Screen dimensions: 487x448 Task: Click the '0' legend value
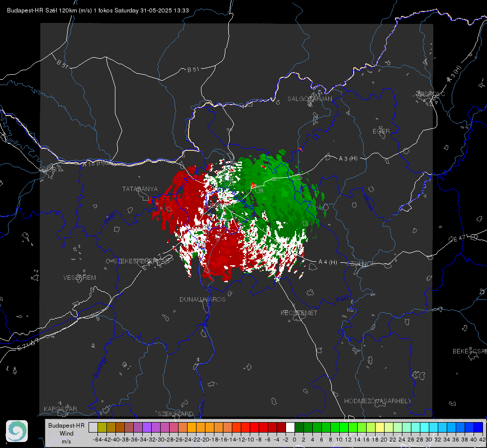[294, 440]
